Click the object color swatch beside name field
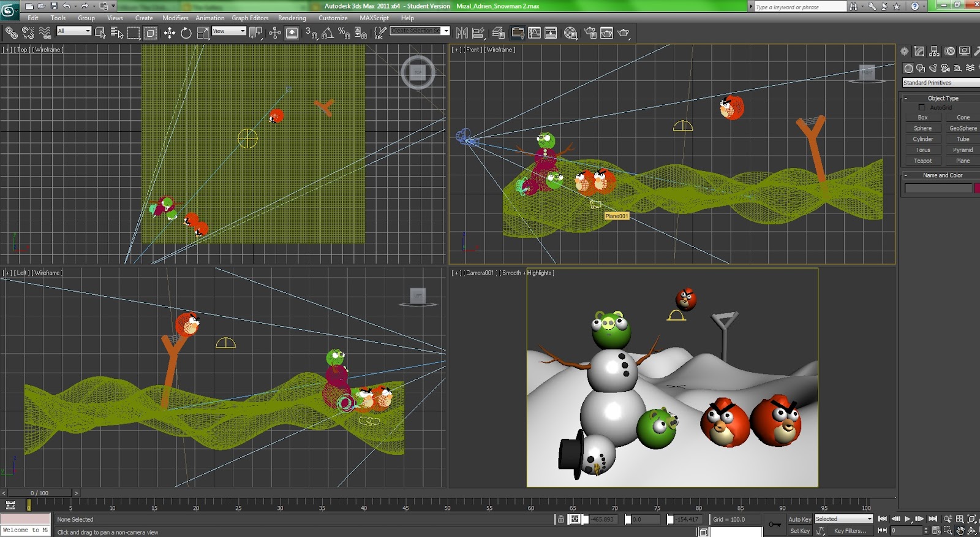This screenshot has width=980, height=537. click(x=978, y=188)
